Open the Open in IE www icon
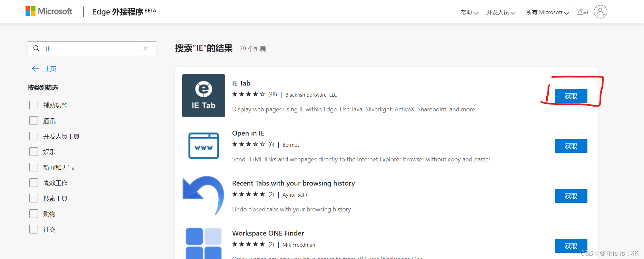644x259 pixels. [x=204, y=146]
